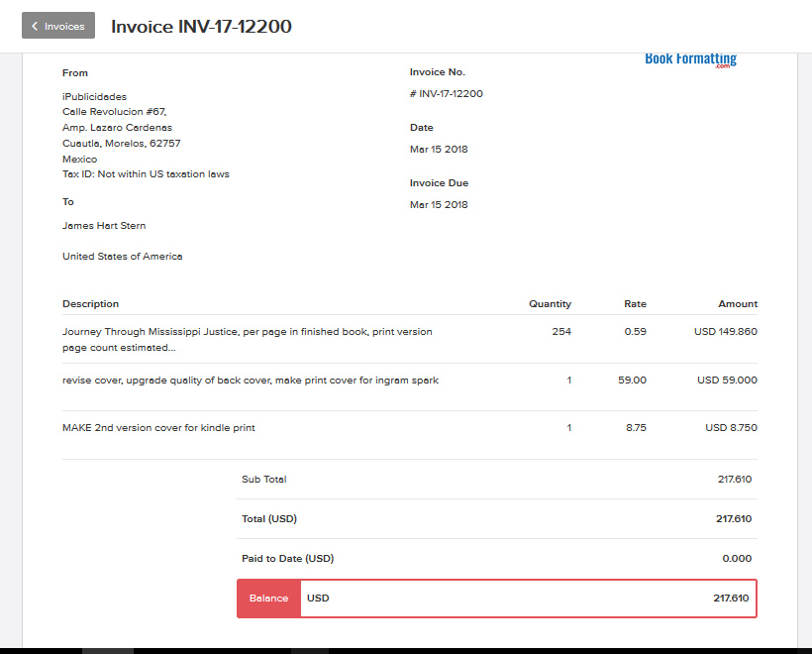
Task: Click the invoice number # INV-17-12200
Action: pyautogui.click(x=447, y=94)
